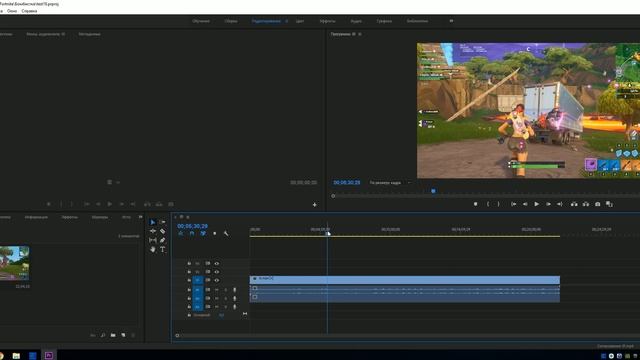The height and width of the screenshot is (360, 640).
Task: Step forward one frame in Program monitor
Action: (x=548, y=204)
